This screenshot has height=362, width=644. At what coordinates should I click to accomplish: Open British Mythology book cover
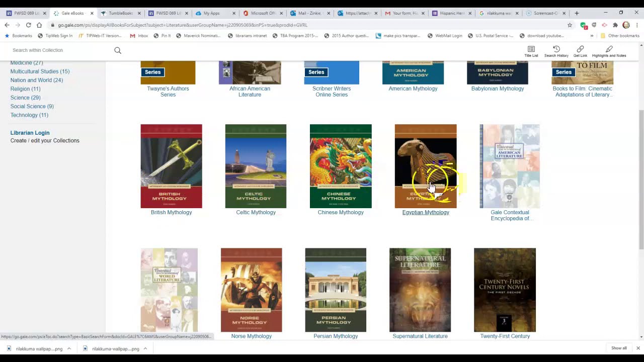tap(171, 166)
